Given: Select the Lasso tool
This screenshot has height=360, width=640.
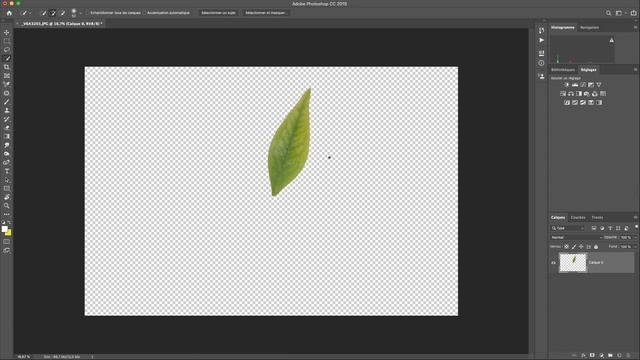Looking at the screenshot, I should [x=7, y=49].
